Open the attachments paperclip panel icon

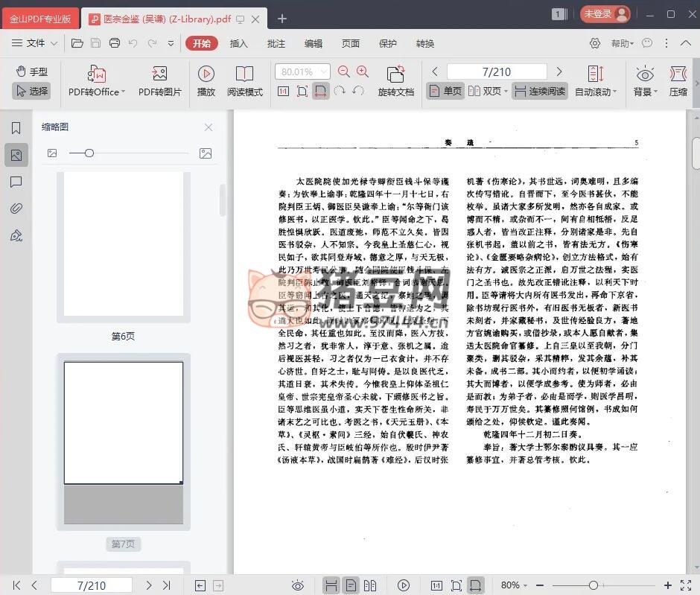[16, 209]
